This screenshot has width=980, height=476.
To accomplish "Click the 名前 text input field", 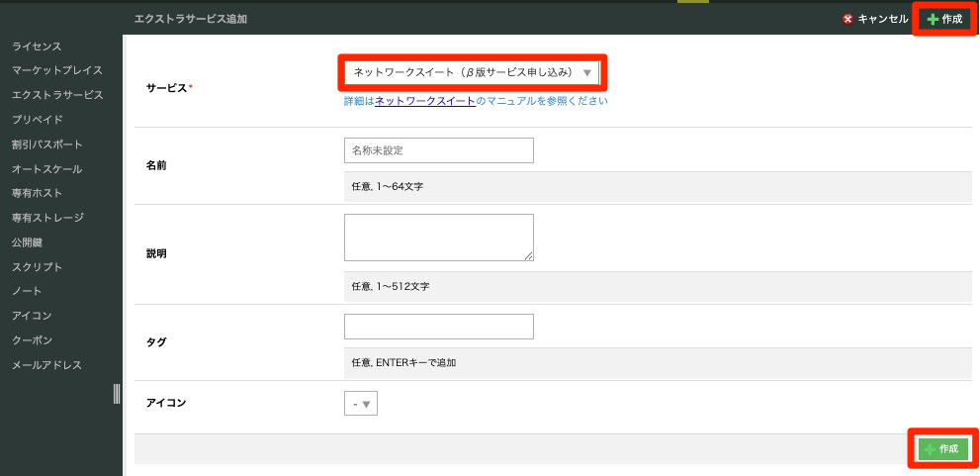I will [x=439, y=150].
